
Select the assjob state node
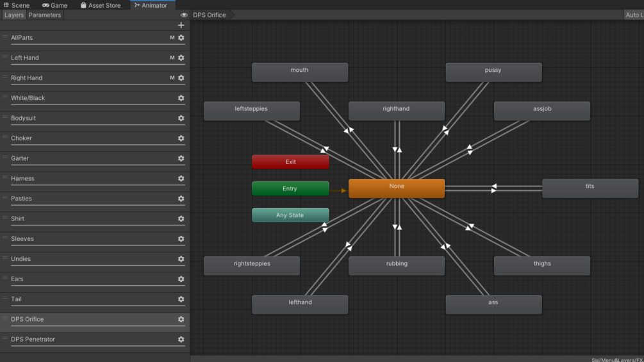(542, 111)
